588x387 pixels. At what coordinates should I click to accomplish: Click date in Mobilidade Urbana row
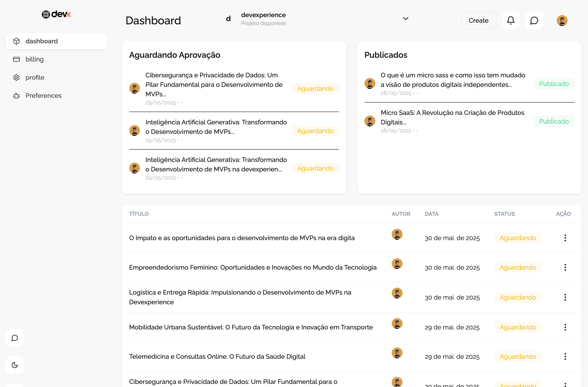pyautogui.click(x=452, y=327)
